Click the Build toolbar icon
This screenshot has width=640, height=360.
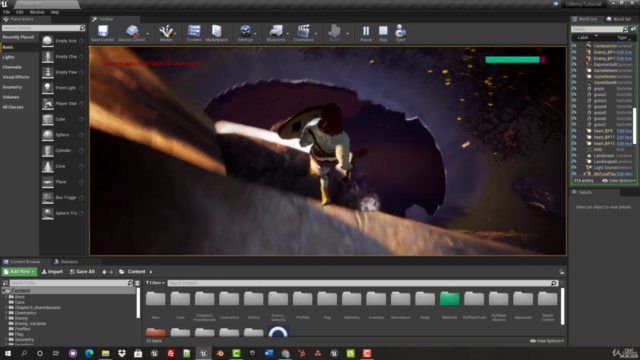[x=334, y=32]
